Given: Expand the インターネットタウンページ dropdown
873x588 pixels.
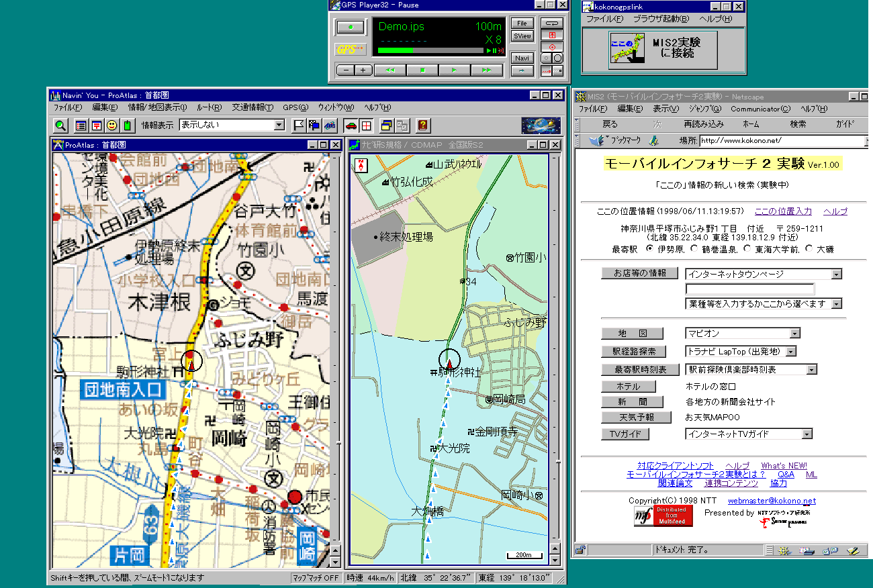Looking at the screenshot, I should point(836,275).
